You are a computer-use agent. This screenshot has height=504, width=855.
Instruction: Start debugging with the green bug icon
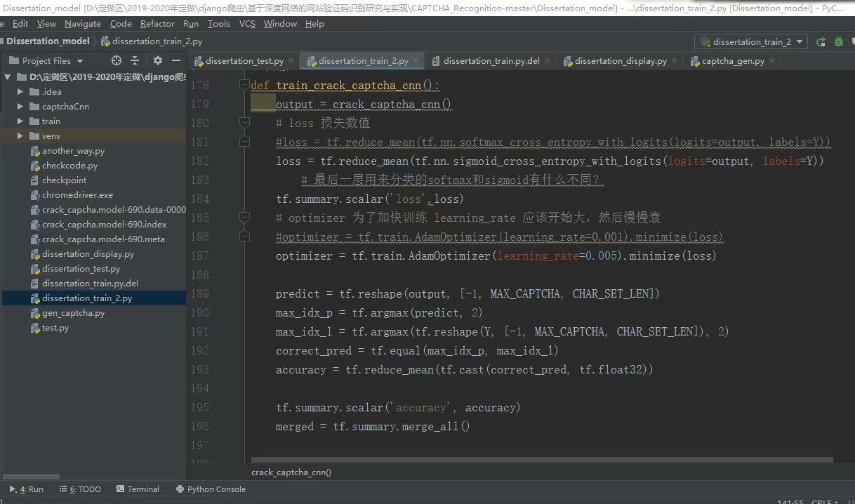coord(838,42)
